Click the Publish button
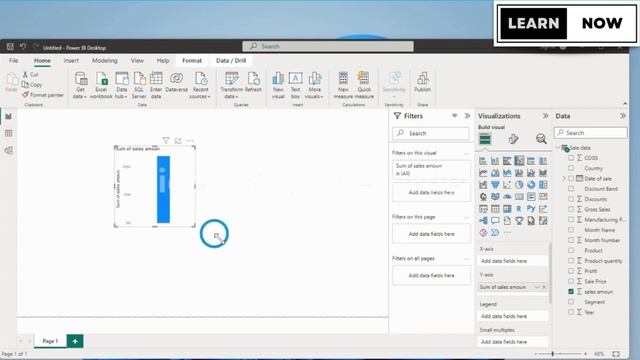 coord(422,82)
